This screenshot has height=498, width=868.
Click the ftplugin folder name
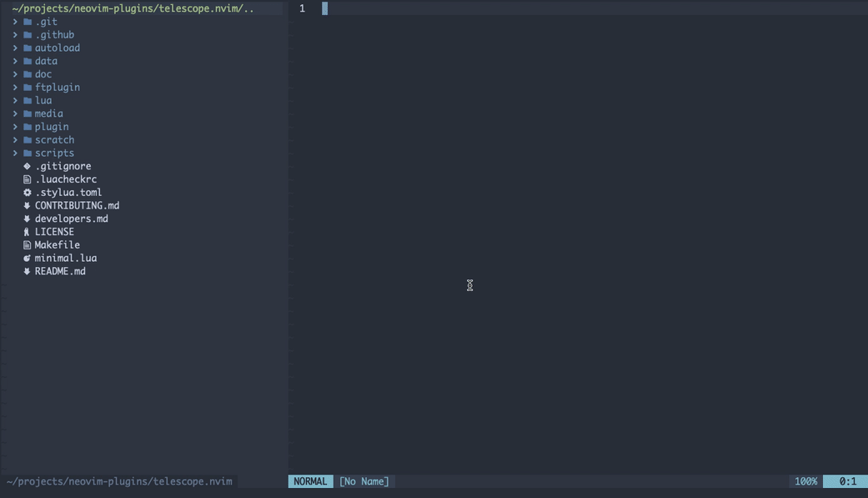(58, 88)
